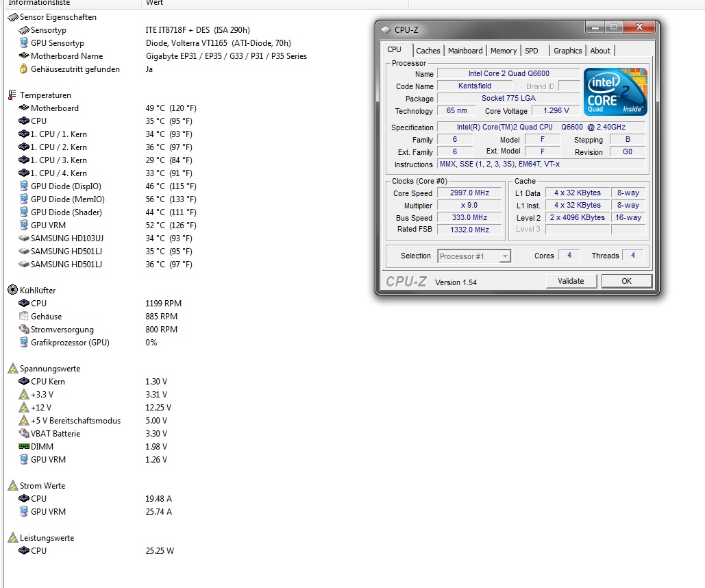The image size is (705, 588).
Task: Click the Motherboard temperature value 49 °C
Action: click(x=171, y=108)
